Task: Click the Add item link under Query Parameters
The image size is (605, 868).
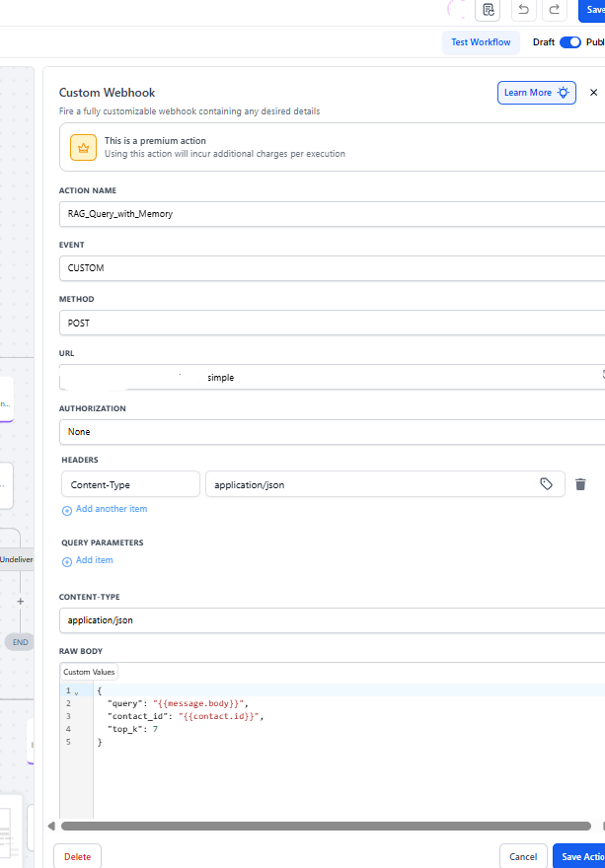Action: pos(94,560)
